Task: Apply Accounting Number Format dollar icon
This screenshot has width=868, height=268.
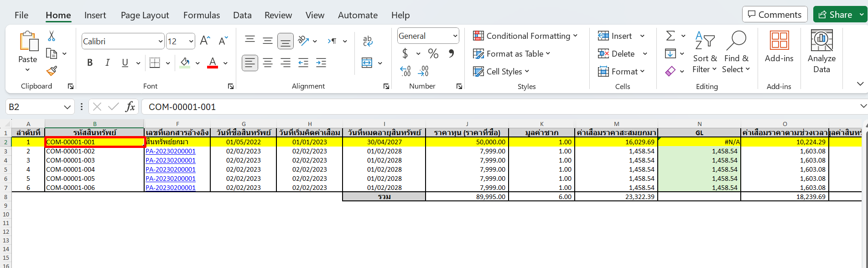Action: pos(405,53)
